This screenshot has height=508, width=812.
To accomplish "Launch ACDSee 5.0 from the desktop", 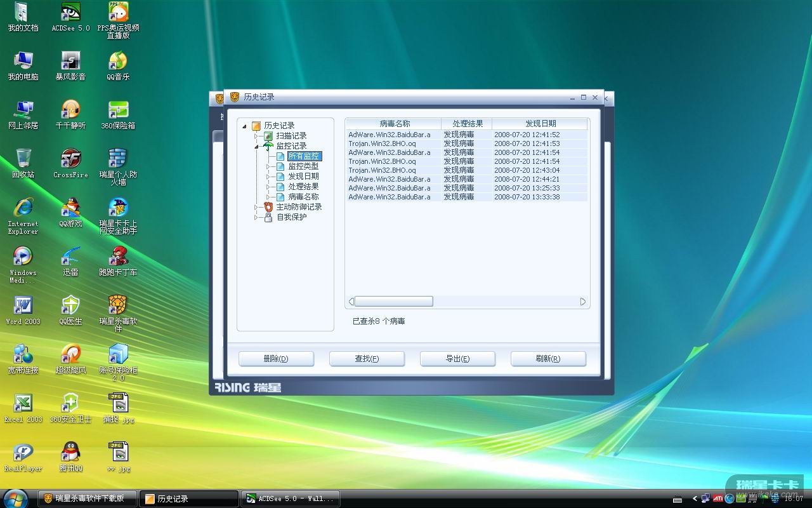I will [70, 17].
